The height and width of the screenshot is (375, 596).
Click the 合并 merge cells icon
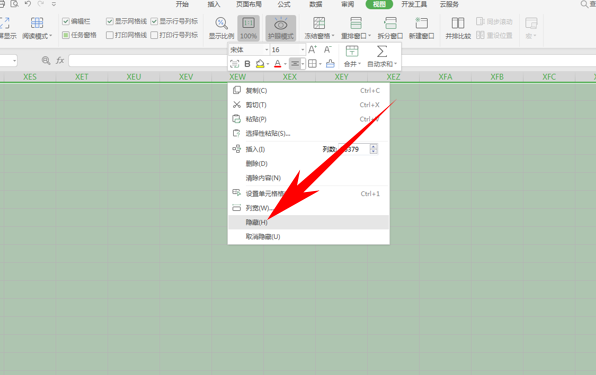click(352, 51)
